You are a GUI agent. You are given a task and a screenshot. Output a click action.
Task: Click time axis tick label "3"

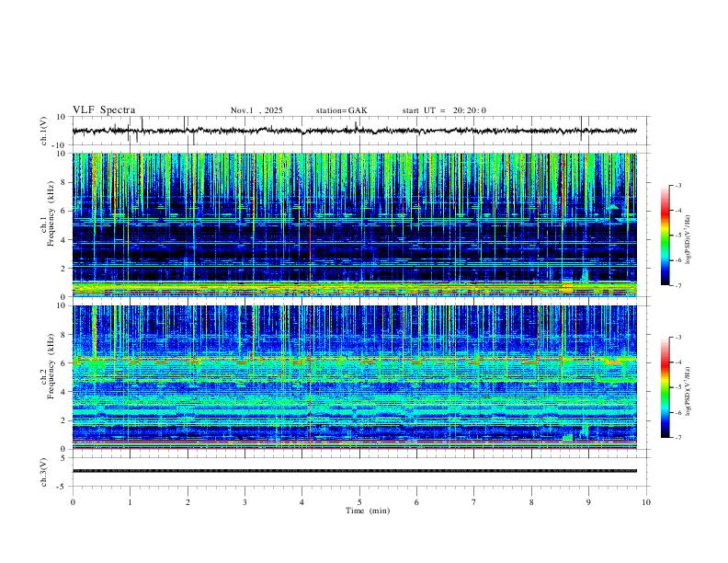point(245,502)
